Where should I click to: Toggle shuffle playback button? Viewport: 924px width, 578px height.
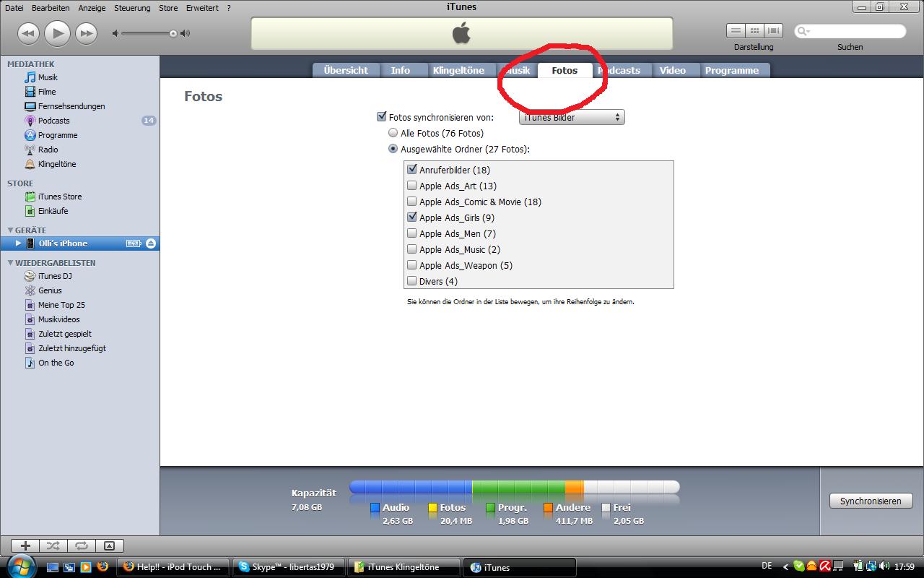coord(53,546)
